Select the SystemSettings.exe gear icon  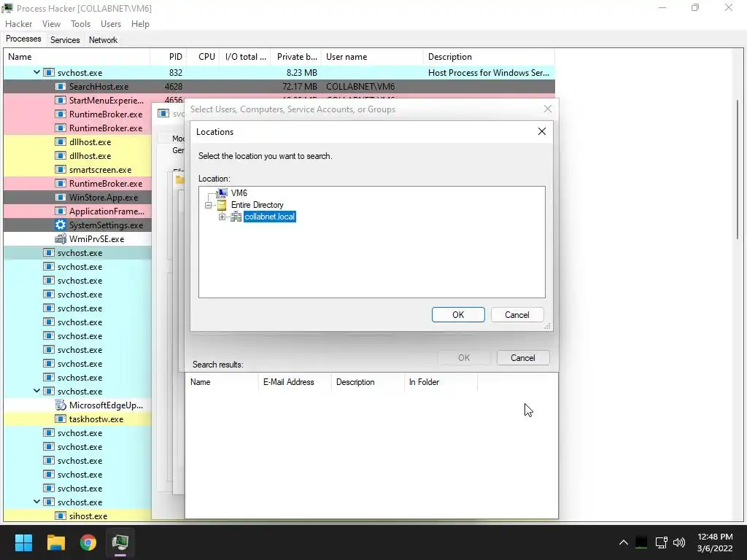coord(60,225)
